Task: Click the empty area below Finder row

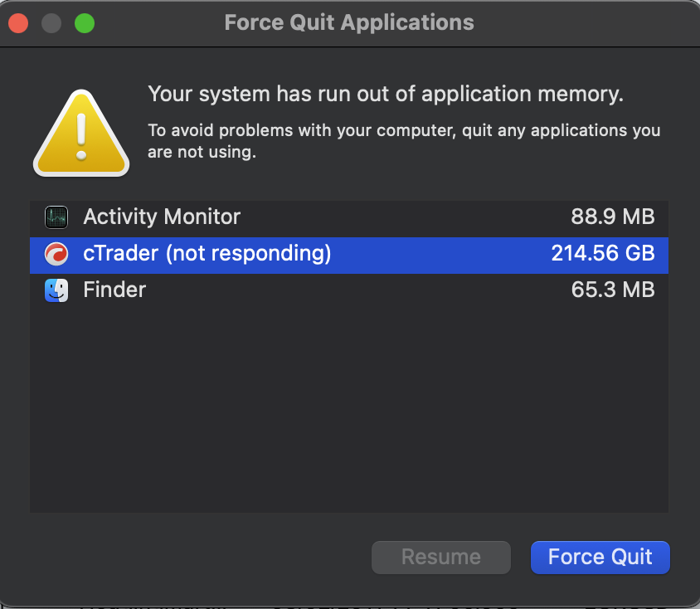Action: pyautogui.click(x=349, y=410)
